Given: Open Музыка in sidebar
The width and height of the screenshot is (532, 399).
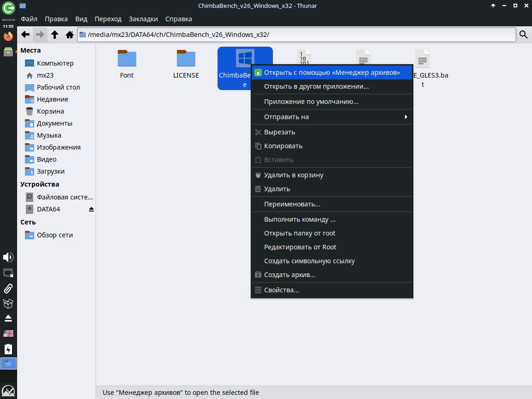Looking at the screenshot, I should point(56,135).
